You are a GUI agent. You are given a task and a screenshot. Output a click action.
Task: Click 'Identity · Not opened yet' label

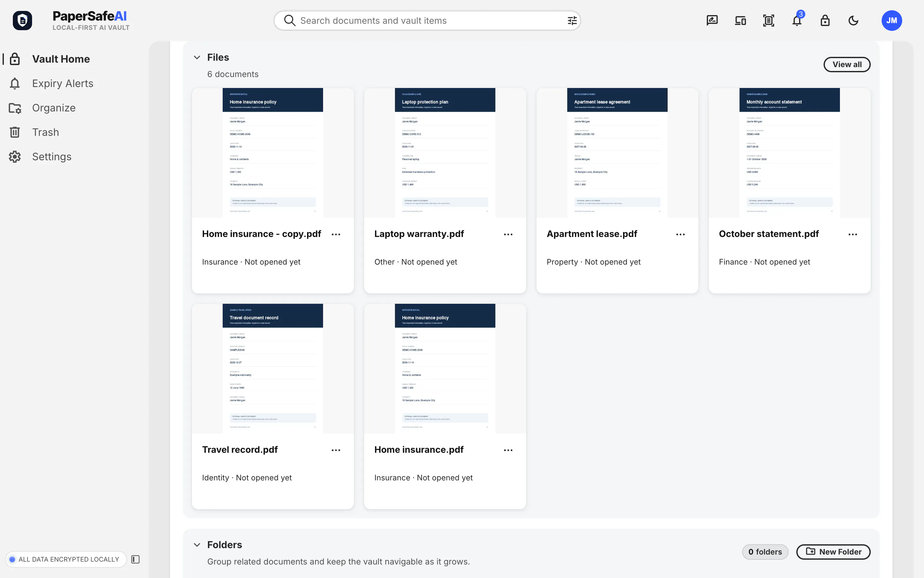[x=247, y=478]
